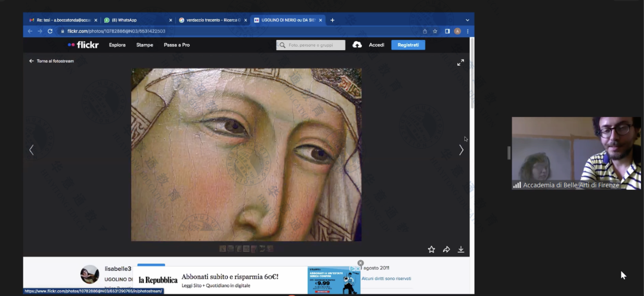Bookmark this page with the star
644x296 pixels.
coord(435,31)
